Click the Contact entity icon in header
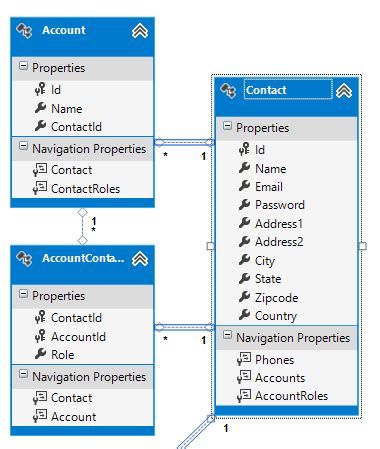This screenshot has height=449, width=380. tap(228, 90)
